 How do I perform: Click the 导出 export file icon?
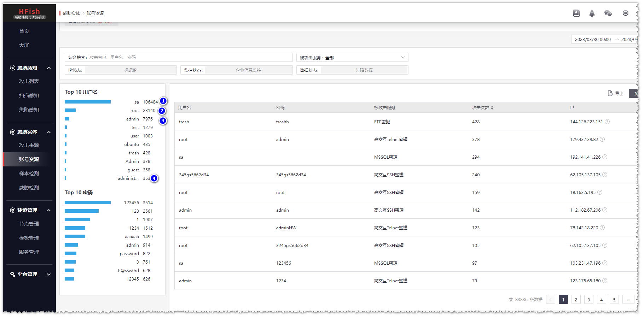[x=610, y=93]
